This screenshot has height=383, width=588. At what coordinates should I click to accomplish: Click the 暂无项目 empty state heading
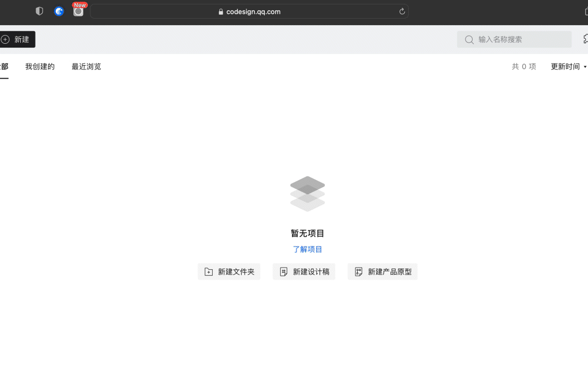pos(307,233)
